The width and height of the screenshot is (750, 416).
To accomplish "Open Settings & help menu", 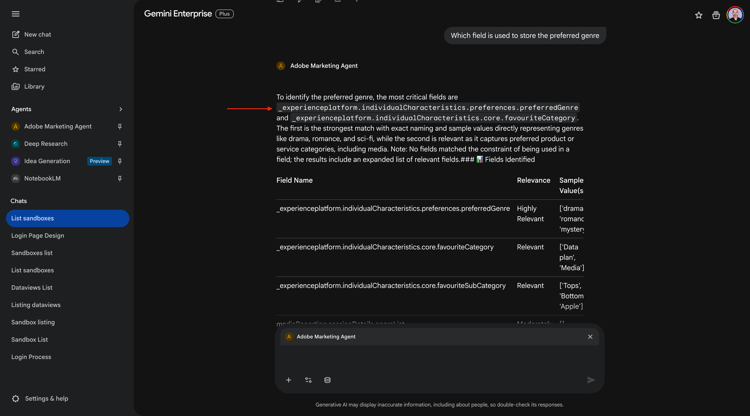I will tap(46, 399).
